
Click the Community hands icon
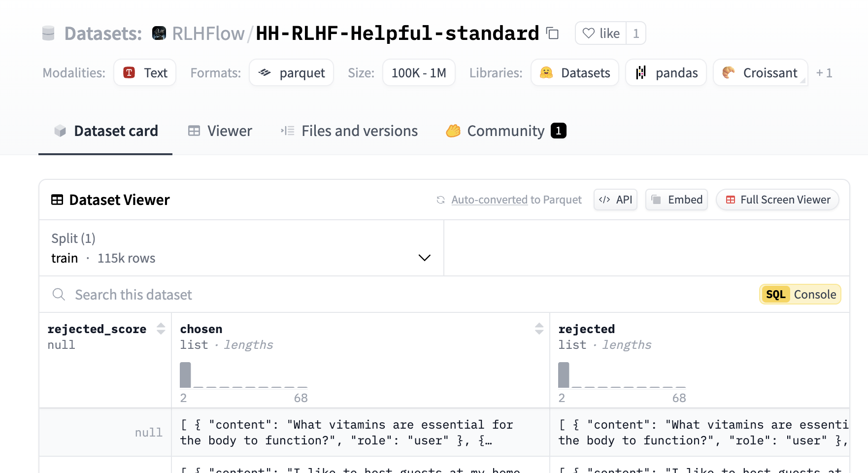[453, 131]
